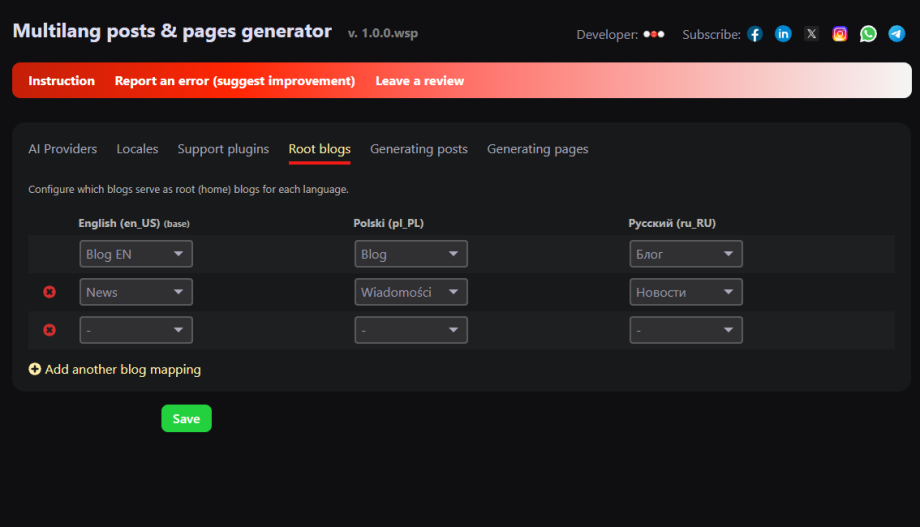Expand the Blog EN dropdown

(x=136, y=254)
